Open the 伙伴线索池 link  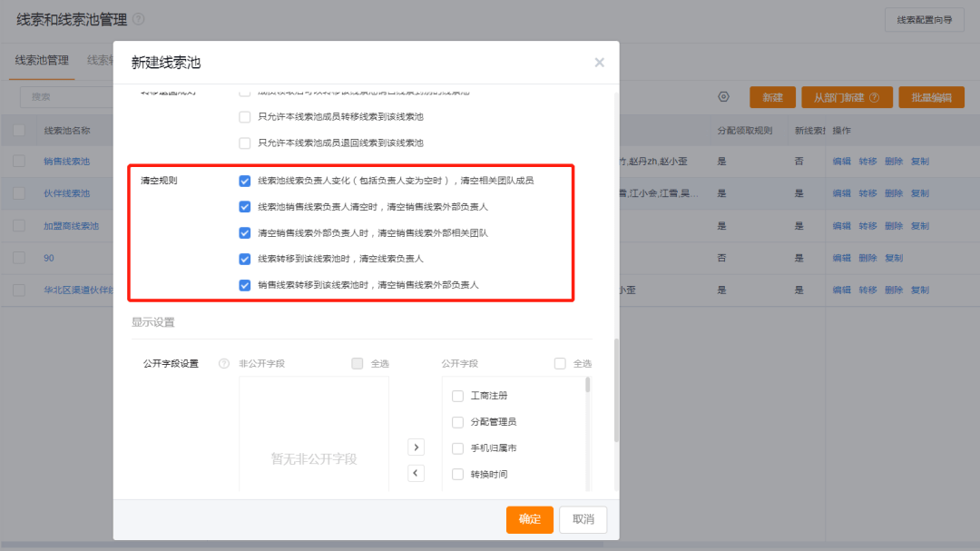(x=67, y=193)
